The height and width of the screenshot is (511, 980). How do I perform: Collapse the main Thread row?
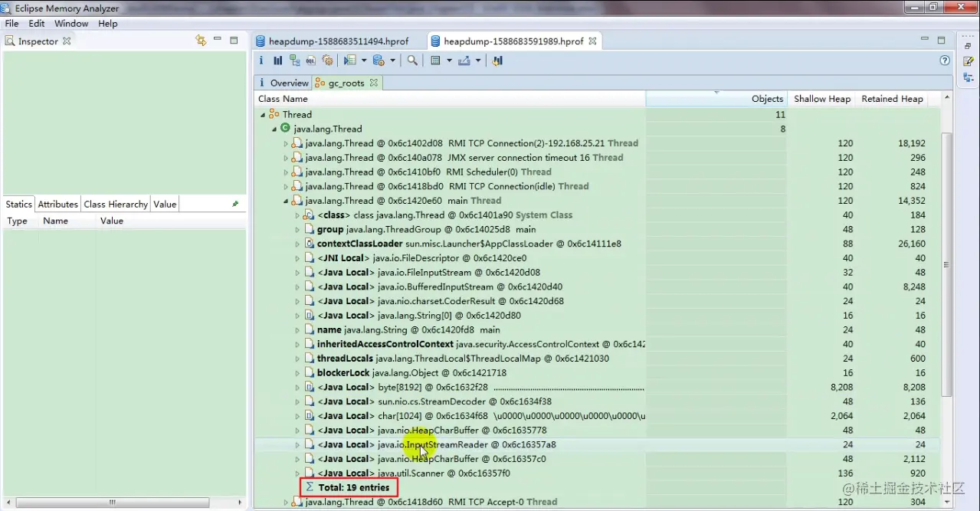[286, 201]
